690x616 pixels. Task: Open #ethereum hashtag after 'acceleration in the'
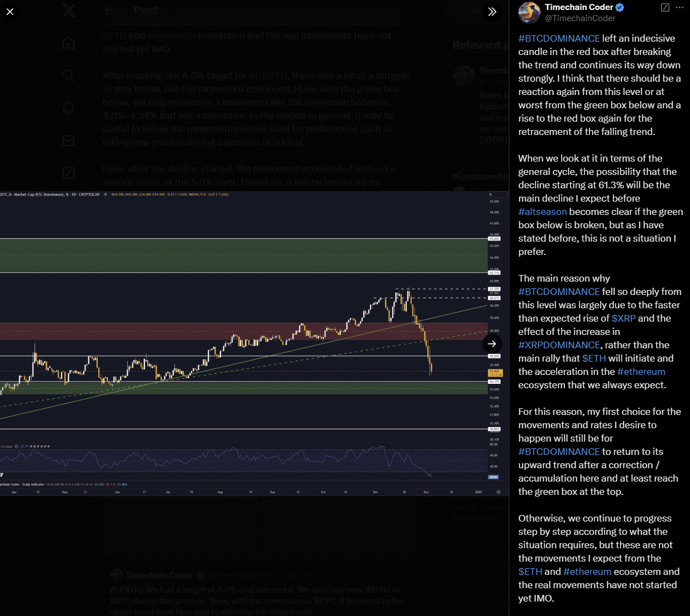point(641,372)
